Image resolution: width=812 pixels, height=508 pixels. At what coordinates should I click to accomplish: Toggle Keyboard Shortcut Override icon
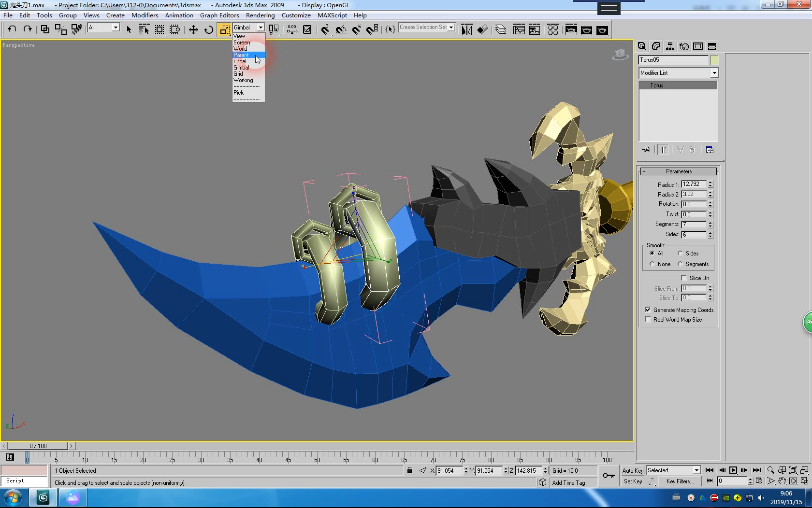point(307,29)
